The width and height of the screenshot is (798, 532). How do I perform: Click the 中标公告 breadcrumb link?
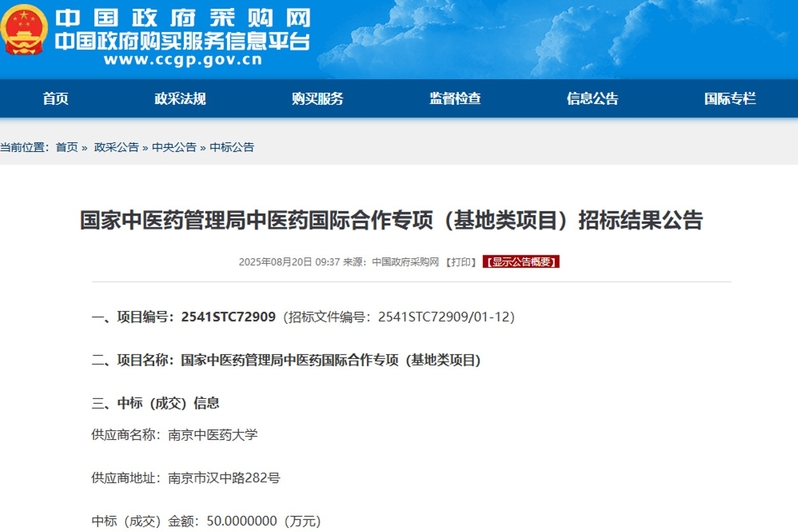tap(232, 147)
